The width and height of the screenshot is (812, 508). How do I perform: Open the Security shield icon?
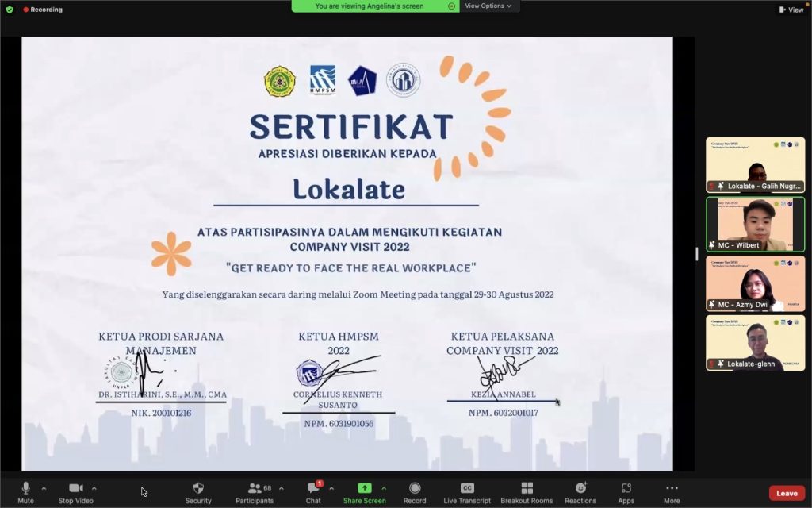pos(198,488)
